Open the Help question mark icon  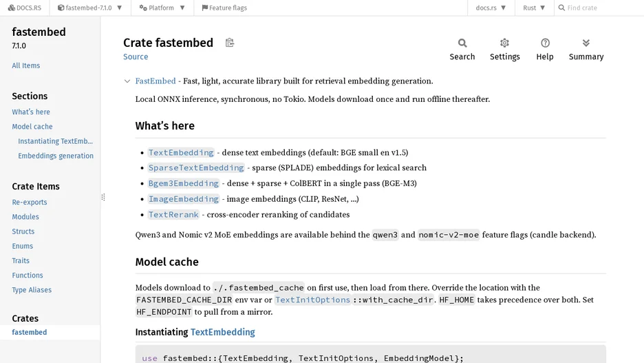click(x=545, y=50)
